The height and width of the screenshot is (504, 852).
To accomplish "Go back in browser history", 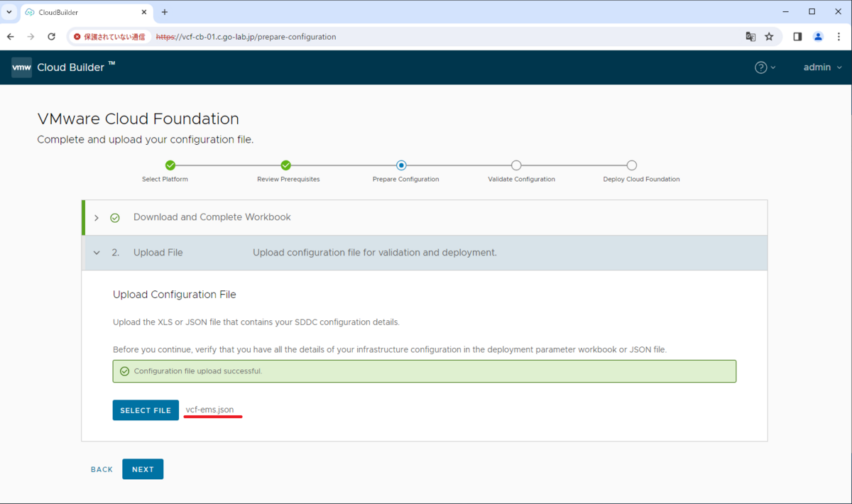I will (11, 36).
